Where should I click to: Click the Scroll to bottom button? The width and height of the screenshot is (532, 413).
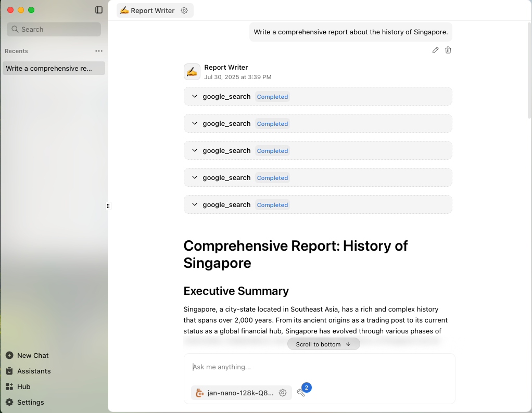point(323,344)
